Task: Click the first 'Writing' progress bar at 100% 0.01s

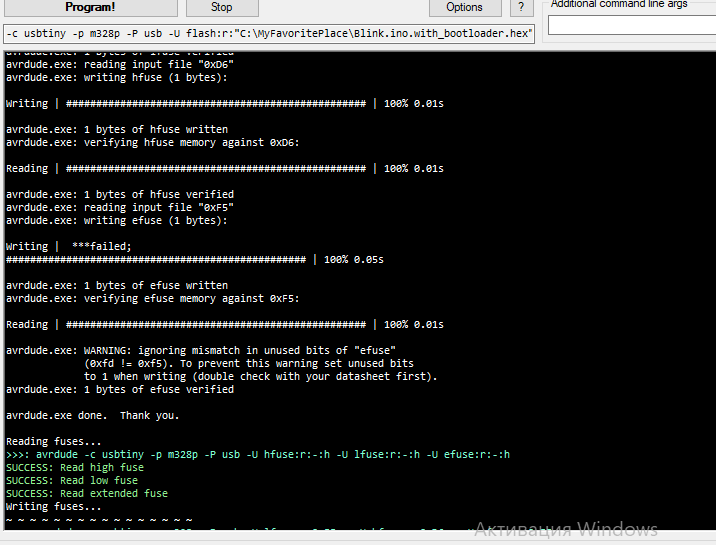Action: click(x=225, y=103)
